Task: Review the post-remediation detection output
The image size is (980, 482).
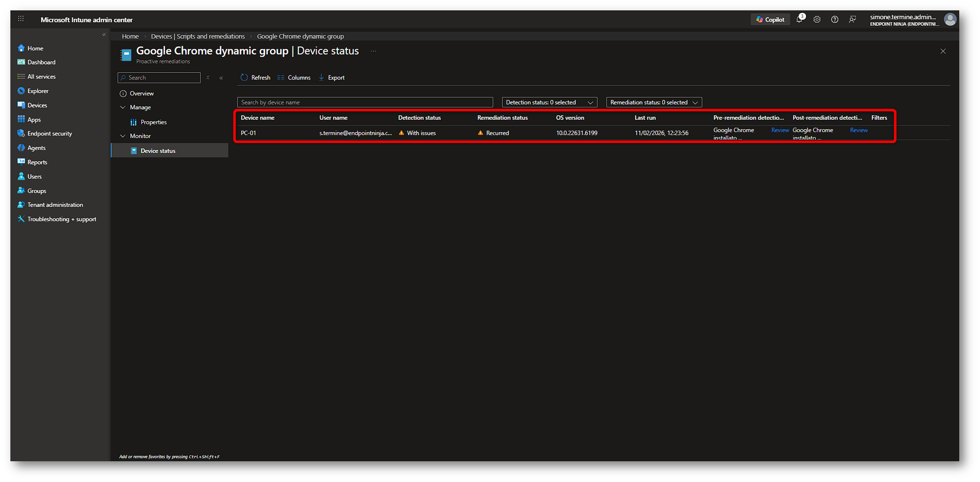Action: [859, 130]
